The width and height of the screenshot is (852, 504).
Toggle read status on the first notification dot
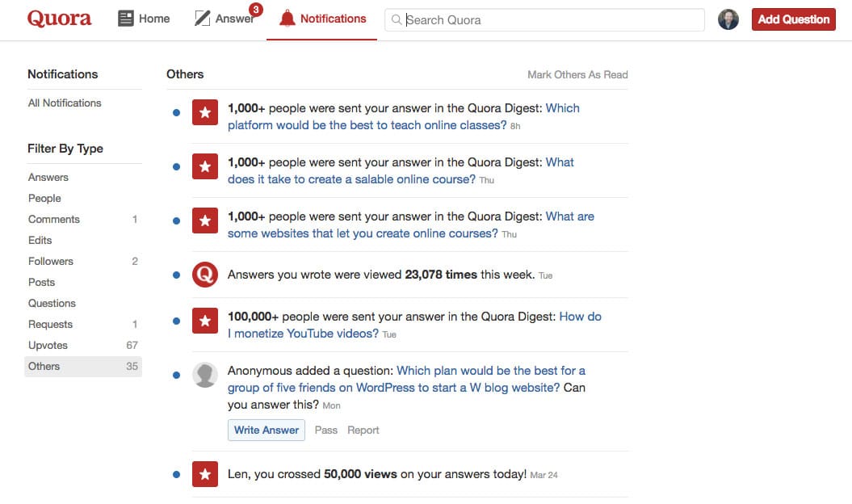[x=176, y=112]
